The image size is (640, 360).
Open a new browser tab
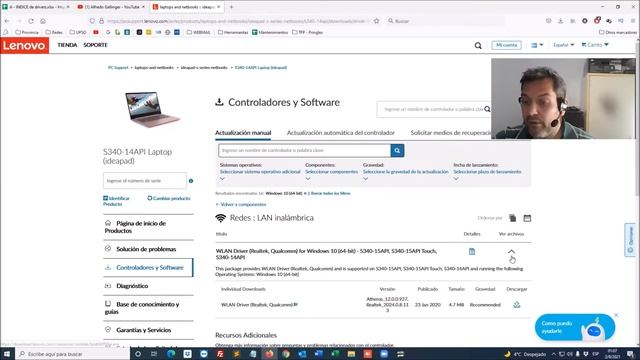click(x=231, y=7)
